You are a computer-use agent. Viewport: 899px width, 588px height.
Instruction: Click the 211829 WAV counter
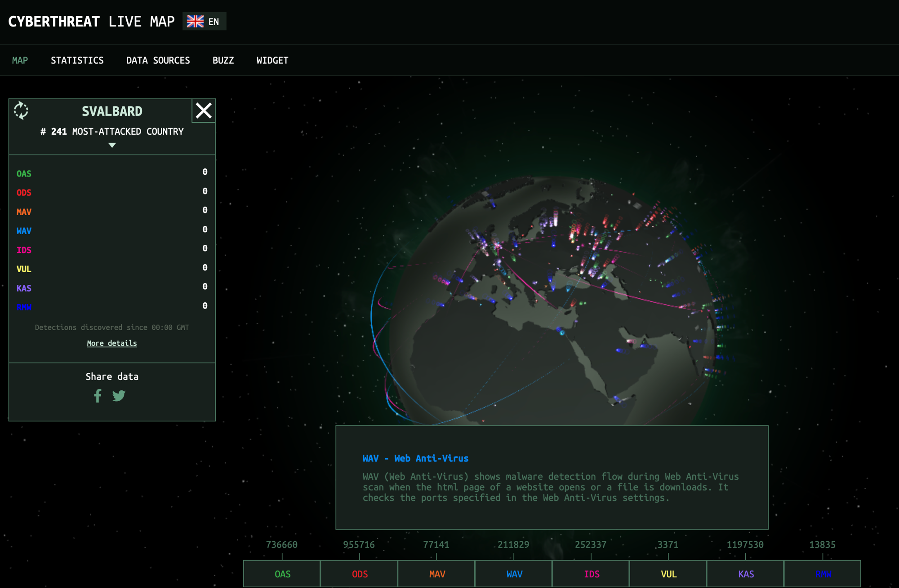tap(513, 544)
